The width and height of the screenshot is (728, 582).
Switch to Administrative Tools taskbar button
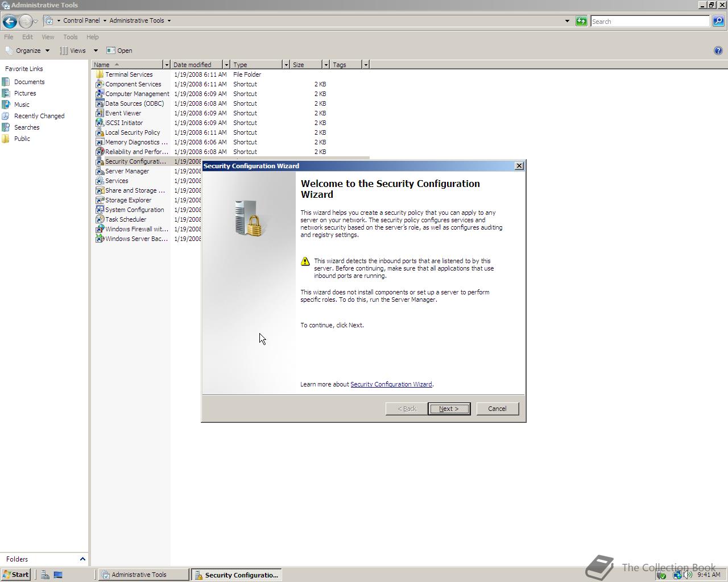[144, 575]
